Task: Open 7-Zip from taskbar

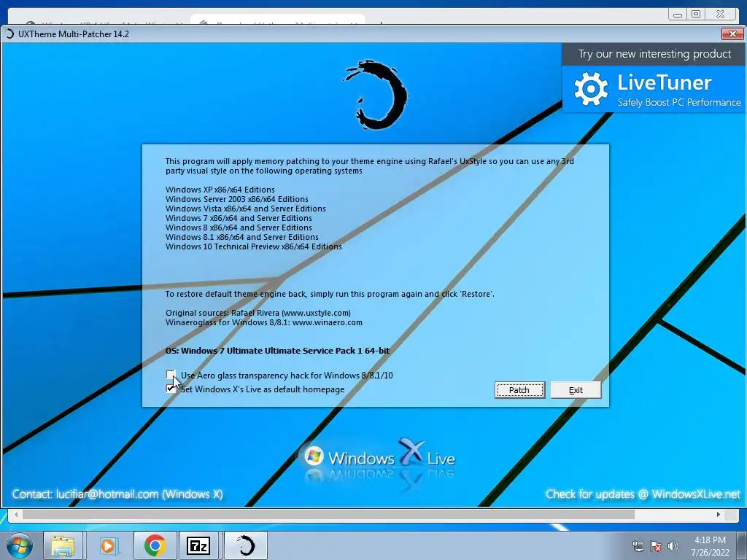Action: click(x=198, y=545)
